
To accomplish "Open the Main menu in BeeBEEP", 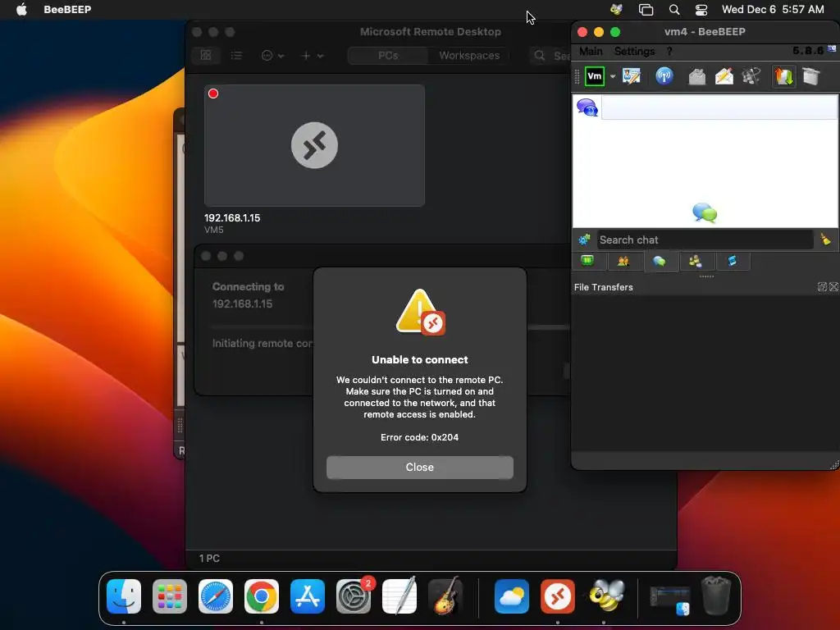I will [x=591, y=52].
